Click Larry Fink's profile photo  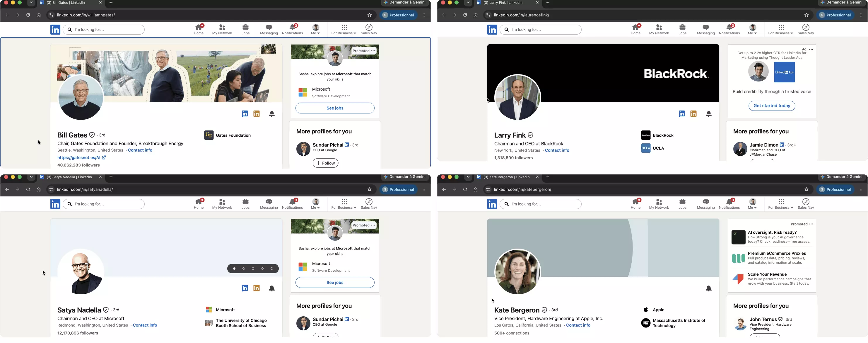point(517,97)
